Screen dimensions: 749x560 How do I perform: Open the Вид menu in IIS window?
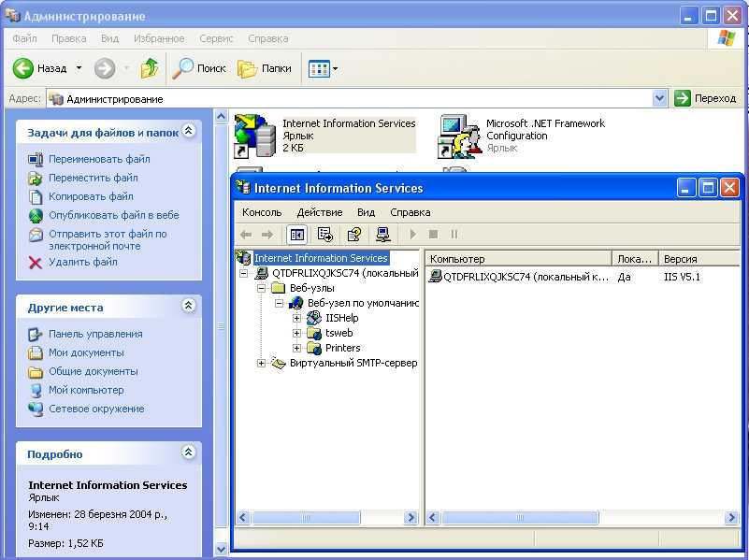[x=366, y=212]
